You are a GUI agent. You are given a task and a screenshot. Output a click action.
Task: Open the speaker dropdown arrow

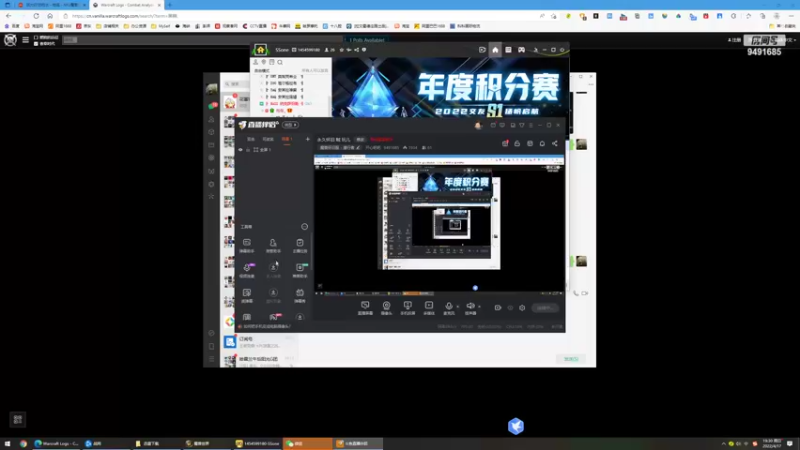pos(479,307)
